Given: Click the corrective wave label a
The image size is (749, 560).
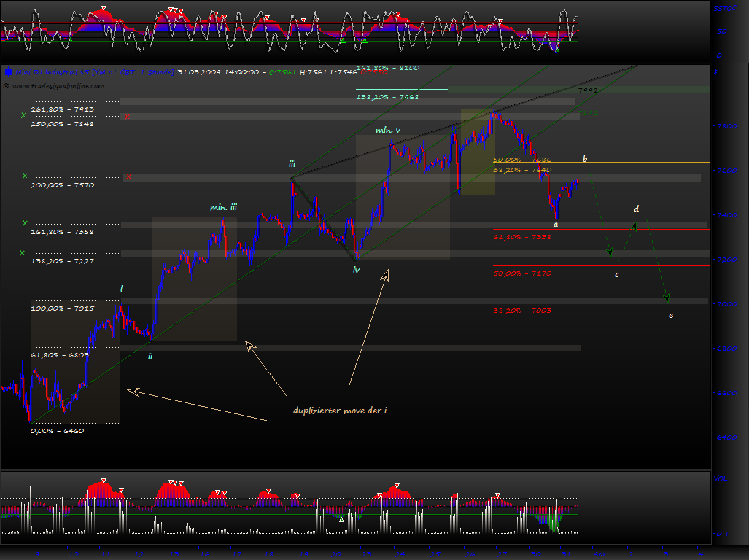Looking at the screenshot, I should tap(556, 225).
